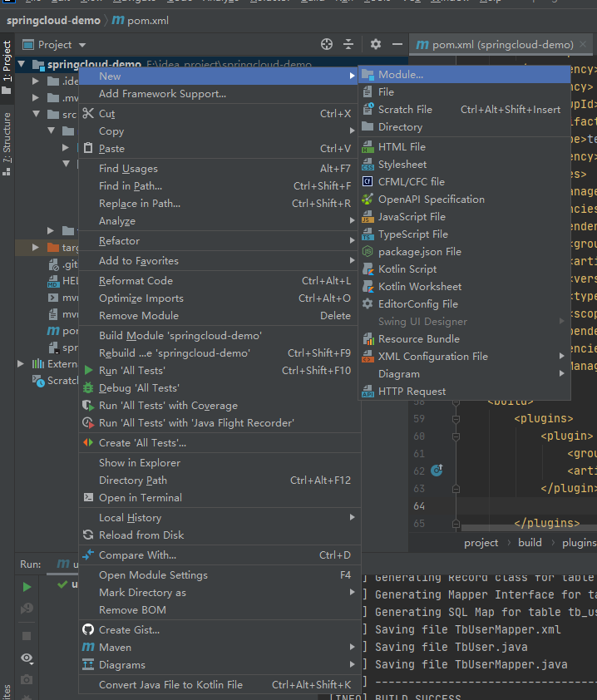The image size is (597, 700).
Task: Click the Paste clipboard icon
Action: [x=88, y=148]
